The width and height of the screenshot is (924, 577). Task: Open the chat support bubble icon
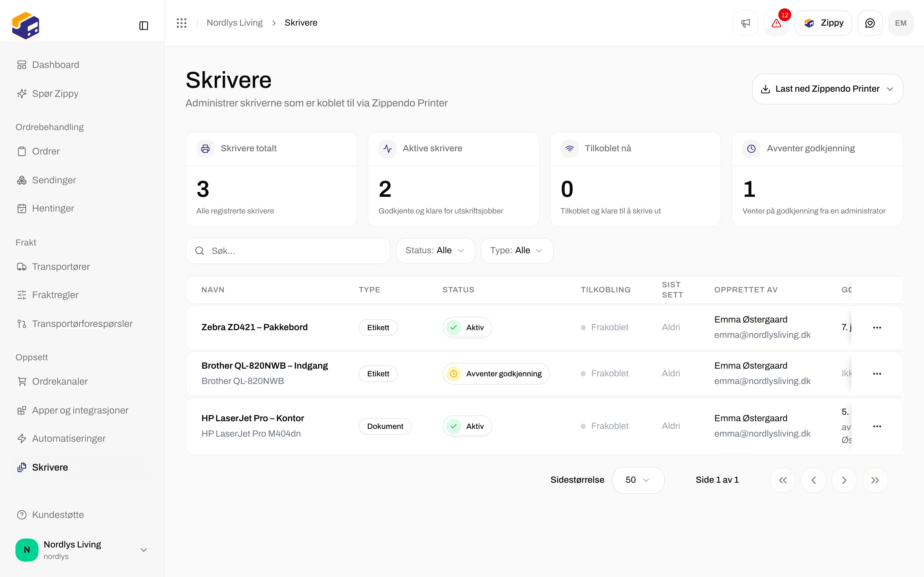[x=870, y=23]
